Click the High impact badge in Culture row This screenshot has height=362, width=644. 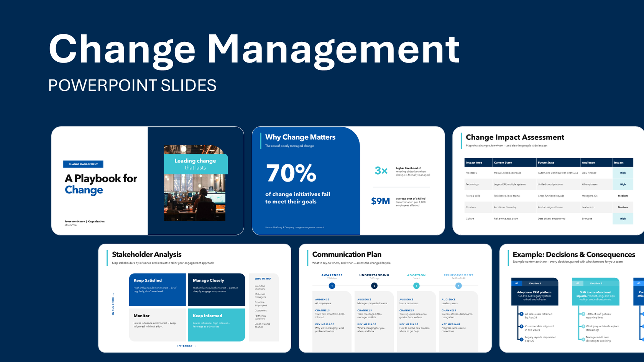click(x=623, y=219)
